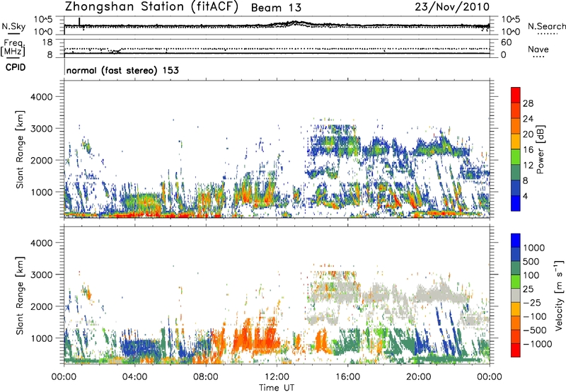Viewport: 566px width, 392px height.
Task: Click the frequency line plot panel
Action: pos(277,48)
